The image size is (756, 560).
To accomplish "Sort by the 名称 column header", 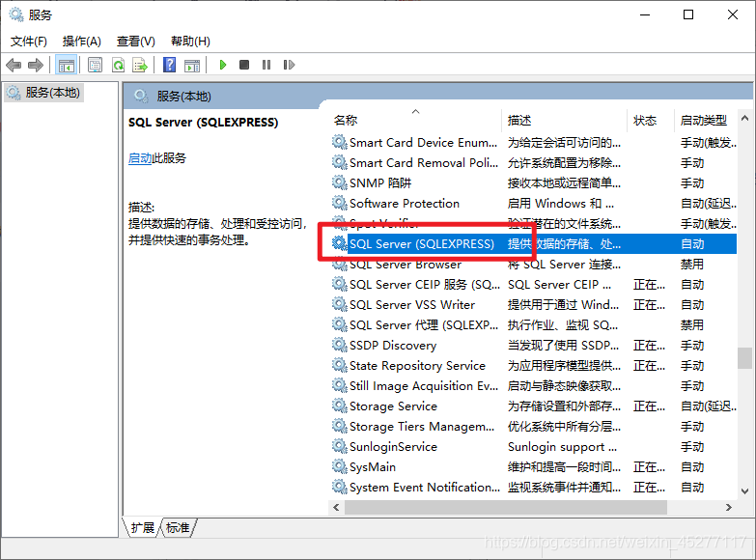I will (416, 120).
